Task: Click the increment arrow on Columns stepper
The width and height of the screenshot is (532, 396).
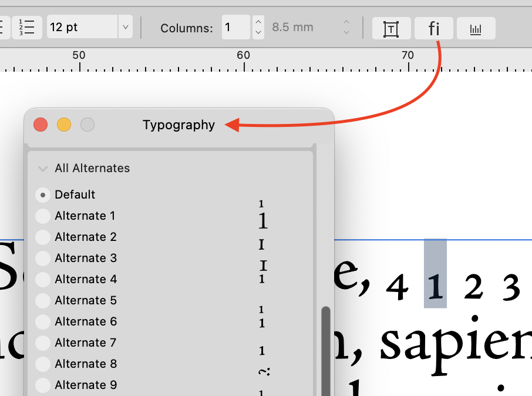Action: 258,24
